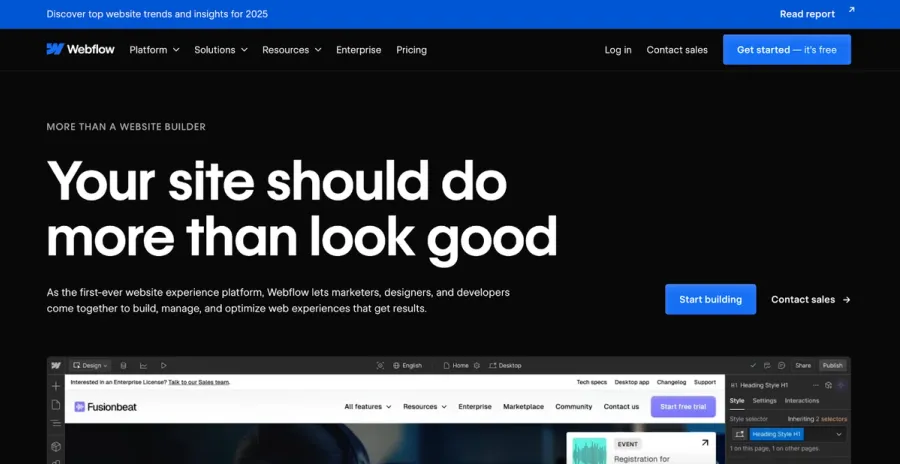Image resolution: width=900 pixels, height=464 pixels.
Task: Expand the Resources menu in the Webflow navbar
Action: (292, 50)
